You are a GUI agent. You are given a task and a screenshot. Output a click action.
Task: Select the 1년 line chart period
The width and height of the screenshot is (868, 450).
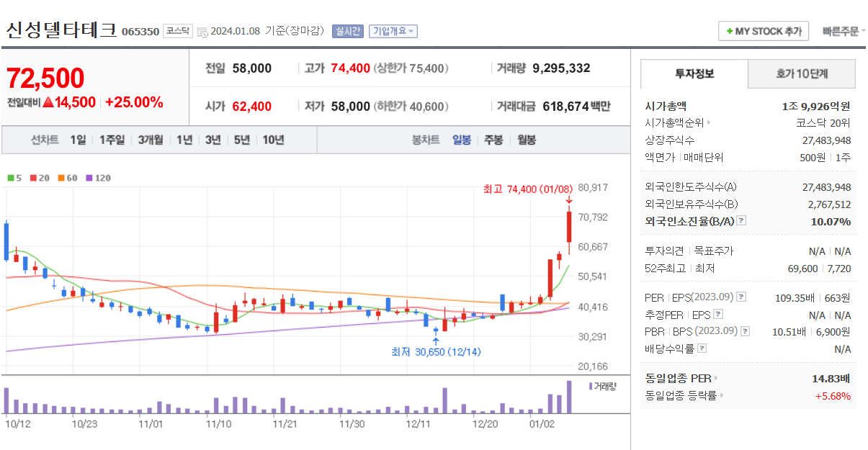click(184, 140)
